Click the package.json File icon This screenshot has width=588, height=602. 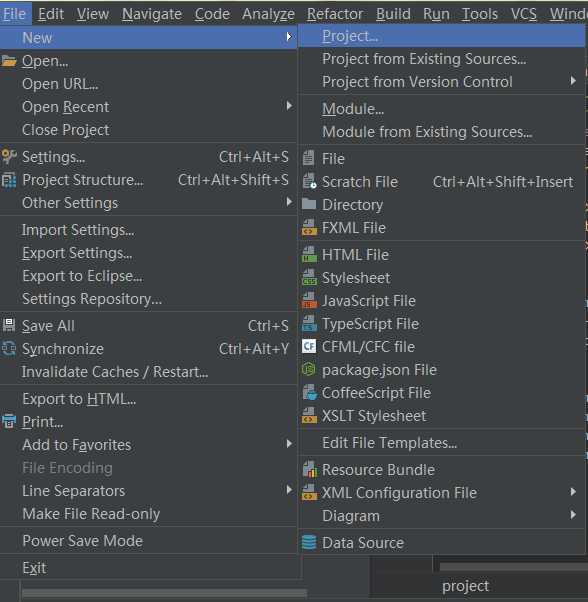pos(309,369)
